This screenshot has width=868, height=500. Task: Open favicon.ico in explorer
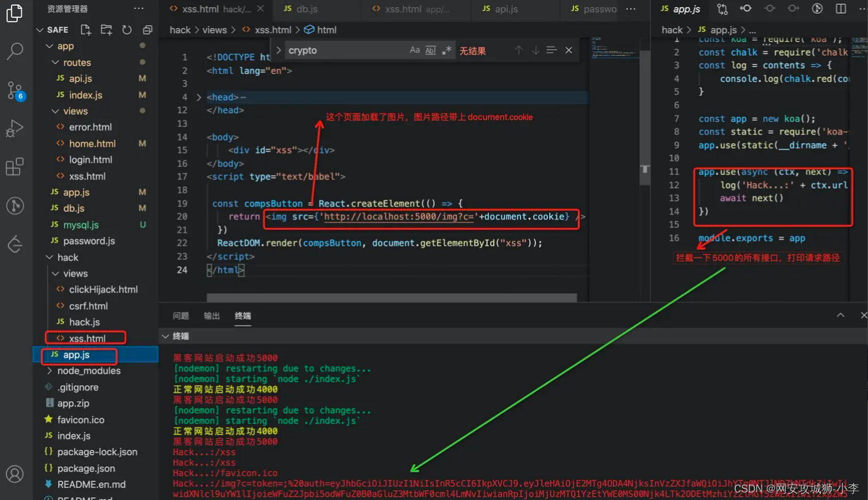(80, 420)
